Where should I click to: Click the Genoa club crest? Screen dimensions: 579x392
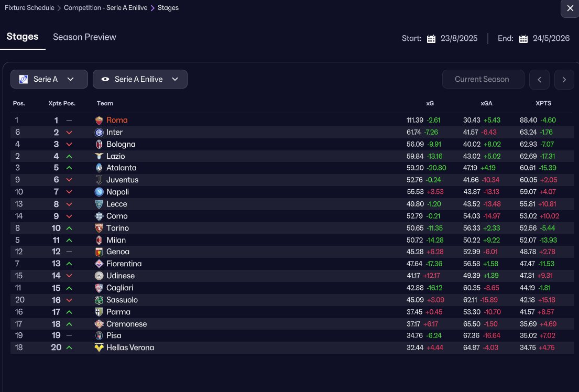click(x=99, y=252)
